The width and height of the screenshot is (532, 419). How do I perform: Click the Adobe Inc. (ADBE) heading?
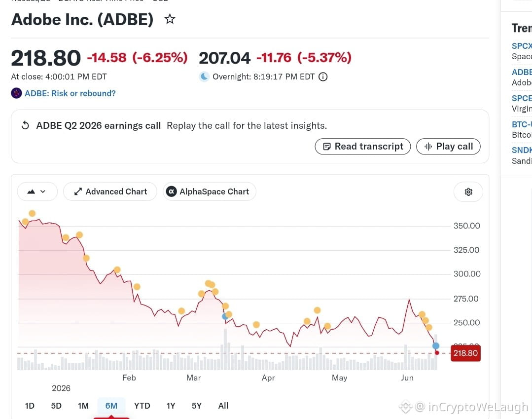click(x=82, y=19)
